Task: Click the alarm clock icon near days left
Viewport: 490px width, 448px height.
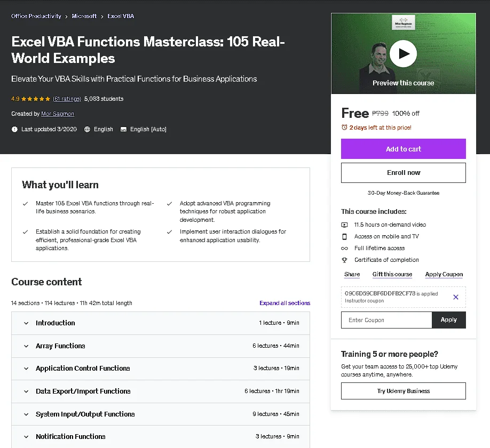Action: (344, 127)
